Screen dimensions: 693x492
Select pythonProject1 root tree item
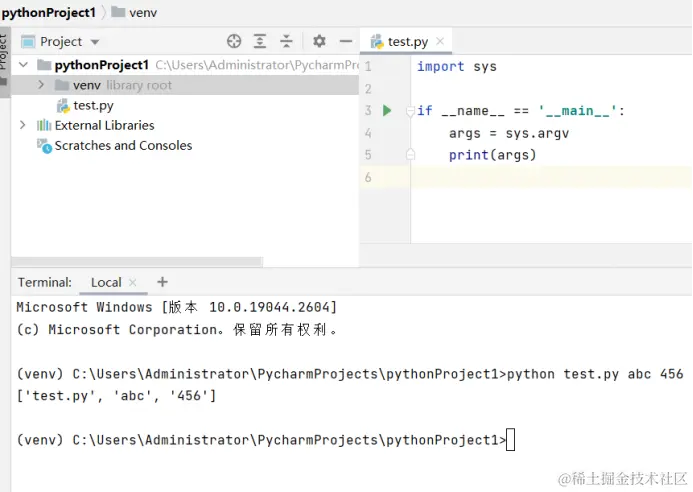click(102, 65)
